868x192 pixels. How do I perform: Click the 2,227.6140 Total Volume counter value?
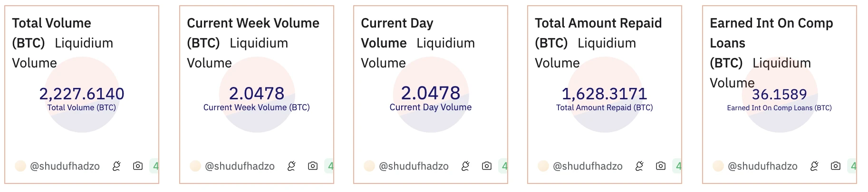tap(82, 94)
